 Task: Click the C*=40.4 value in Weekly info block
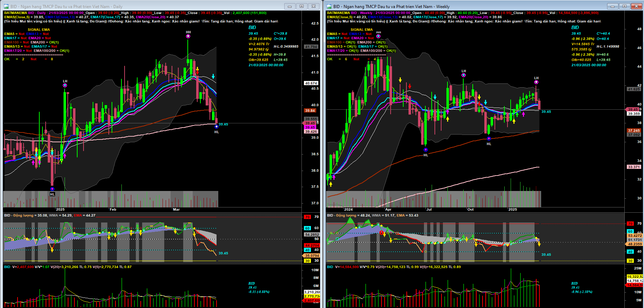[603, 34]
